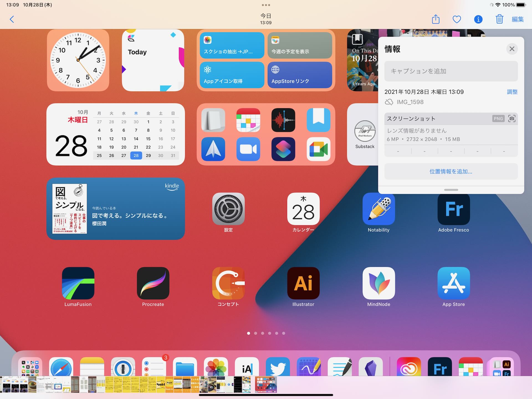Go back using the left chevron
532x399 pixels.
(12, 19)
